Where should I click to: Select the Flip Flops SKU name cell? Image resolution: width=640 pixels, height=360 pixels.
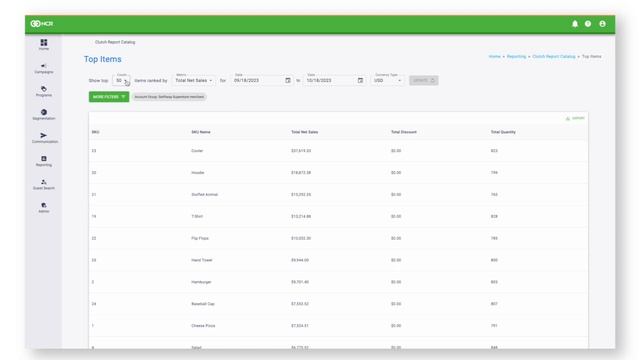click(x=200, y=238)
